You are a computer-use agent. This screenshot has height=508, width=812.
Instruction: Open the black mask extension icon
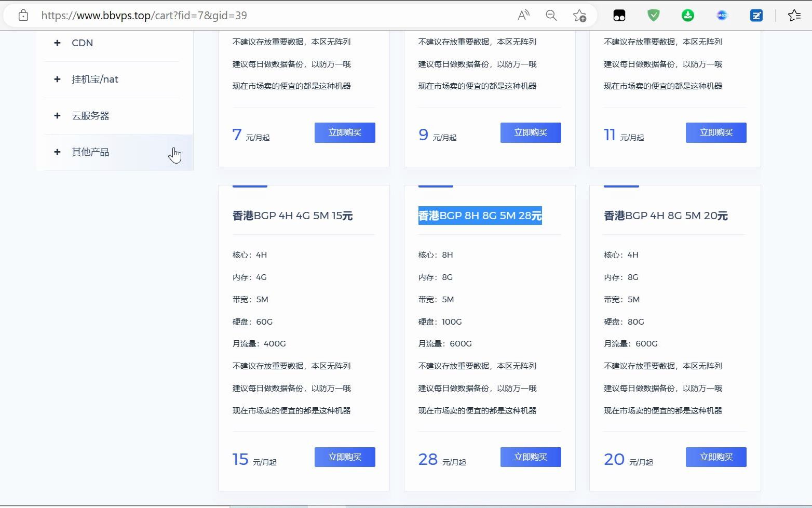pos(619,16)
